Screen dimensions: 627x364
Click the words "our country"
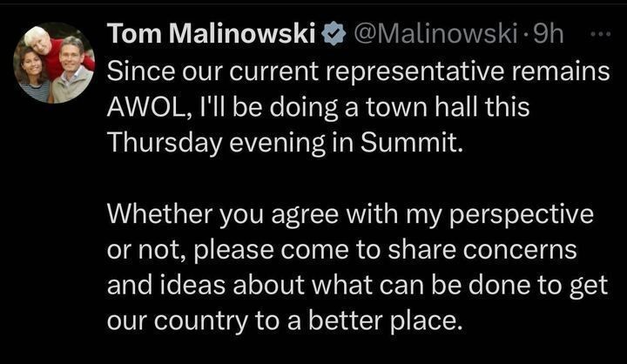point(166,320)
